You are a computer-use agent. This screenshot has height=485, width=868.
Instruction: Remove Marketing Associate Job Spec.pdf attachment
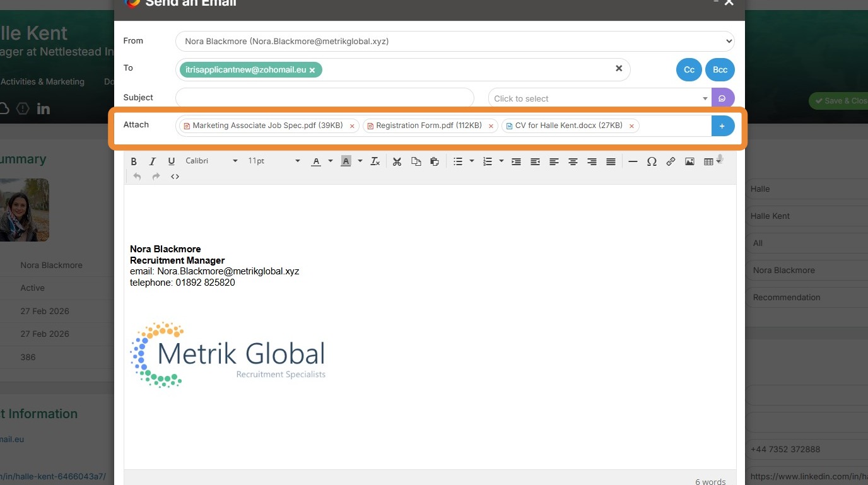(x=352, y=126)
